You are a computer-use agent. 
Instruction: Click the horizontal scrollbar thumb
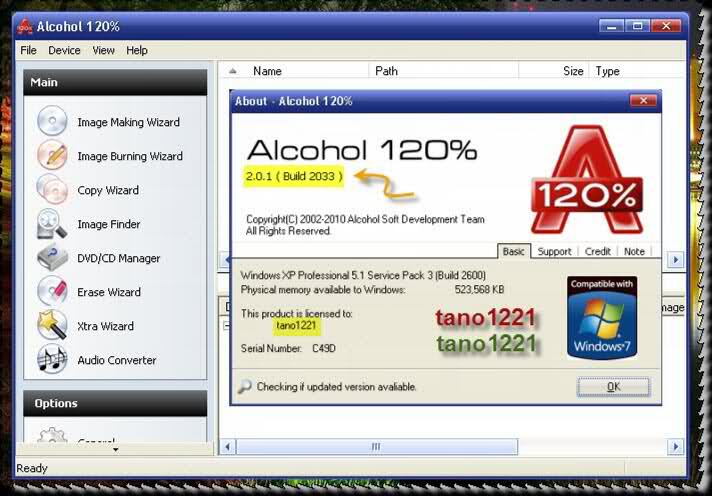[x=376, y=446]
